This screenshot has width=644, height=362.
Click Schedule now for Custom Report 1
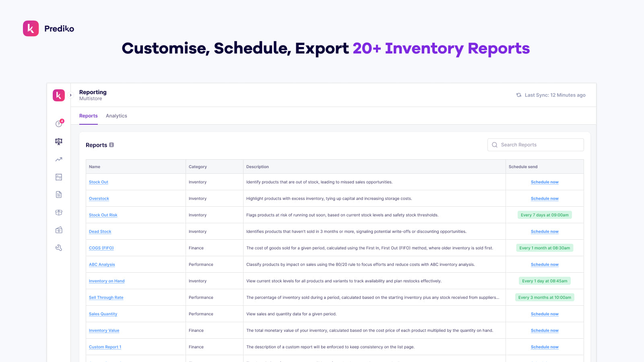click(x=545, y=347)
